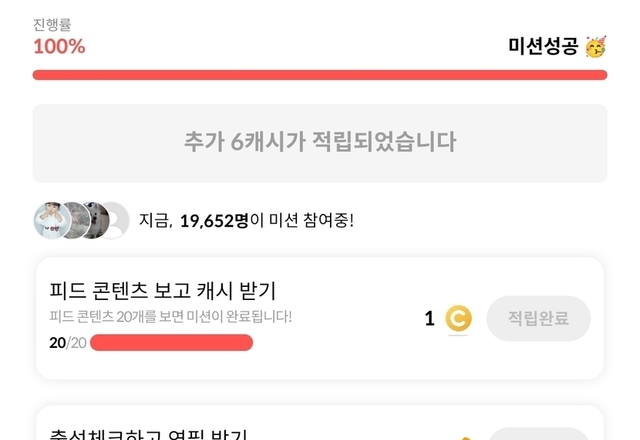This screenshot has width=640, height=440.
Task: Tap the party face emoji icon
Action: coord(595,46)
